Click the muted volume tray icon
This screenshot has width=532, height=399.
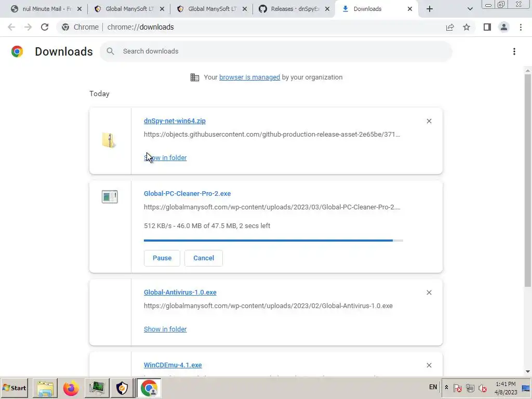[x=483, y=388]
